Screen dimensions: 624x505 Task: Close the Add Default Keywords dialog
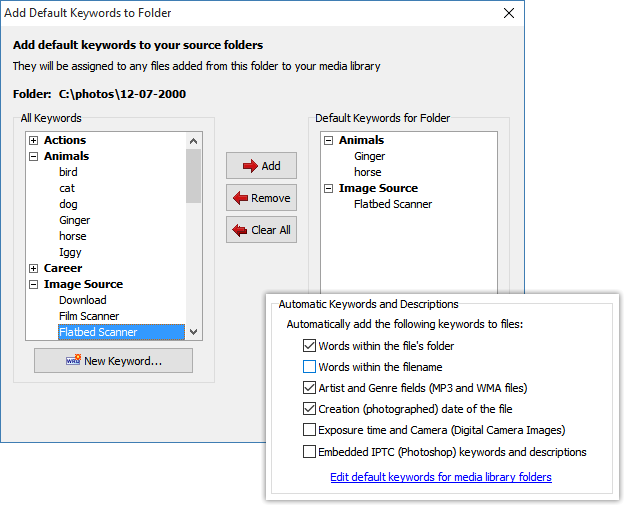pyautogui.click(x=508, y=13)
